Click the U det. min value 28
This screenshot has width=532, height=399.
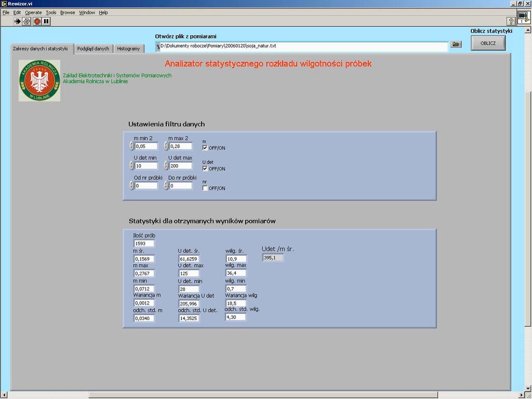pyautogui.click(x=189, y=289)
